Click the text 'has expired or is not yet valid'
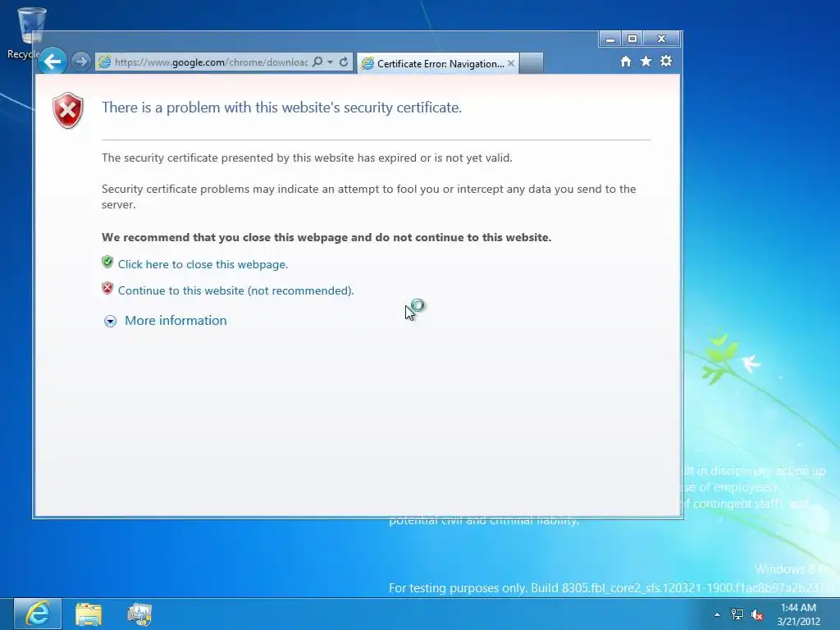The height and width of the screenshot is (630, 840). (435, 158)
